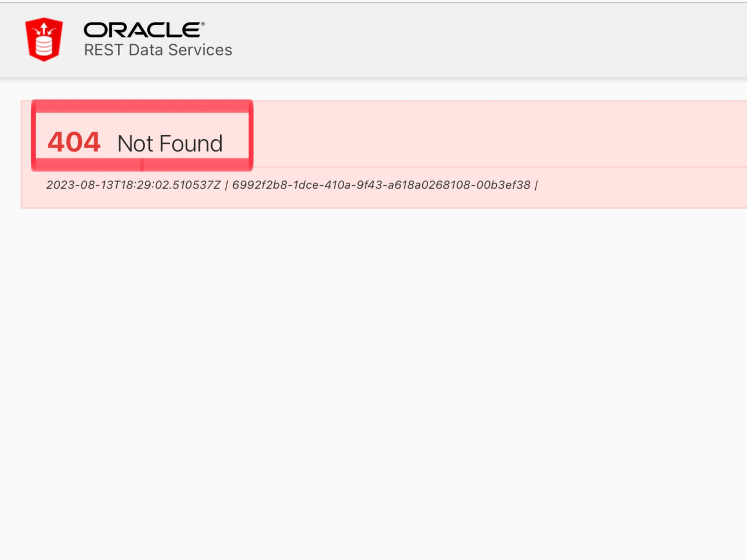Image resolution: width=747 pixels, height=560 pixels.
Task: Select the word "REST" in the subtitle
Action: pyautogui.click(x=103, y=50)
